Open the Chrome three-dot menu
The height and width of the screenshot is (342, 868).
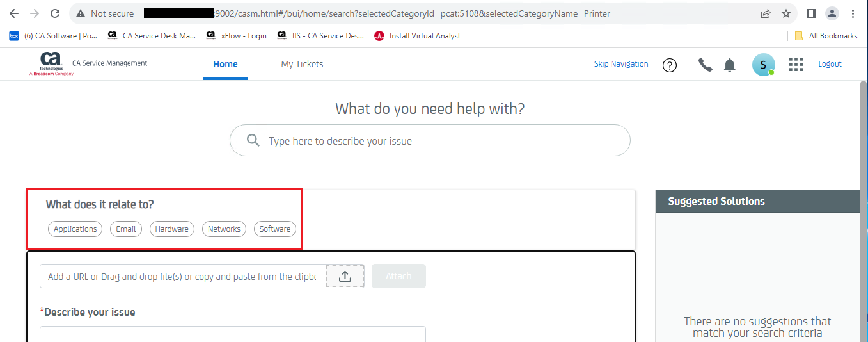(853, 13)
